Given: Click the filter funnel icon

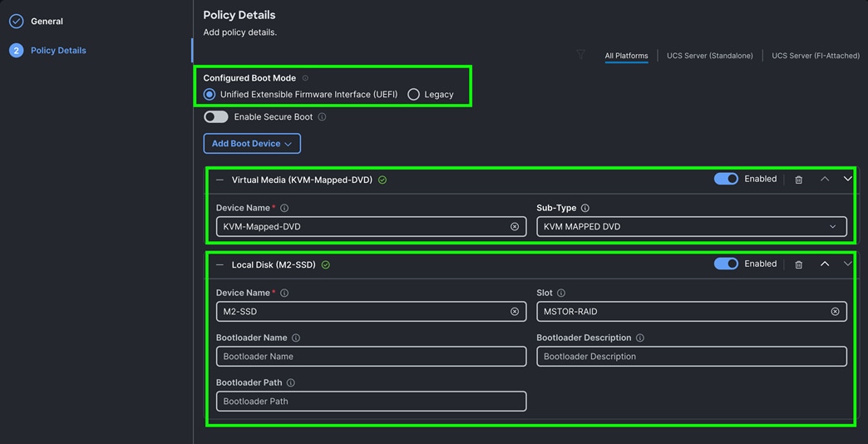Looking at the screenshot, I should pos(580,54).
